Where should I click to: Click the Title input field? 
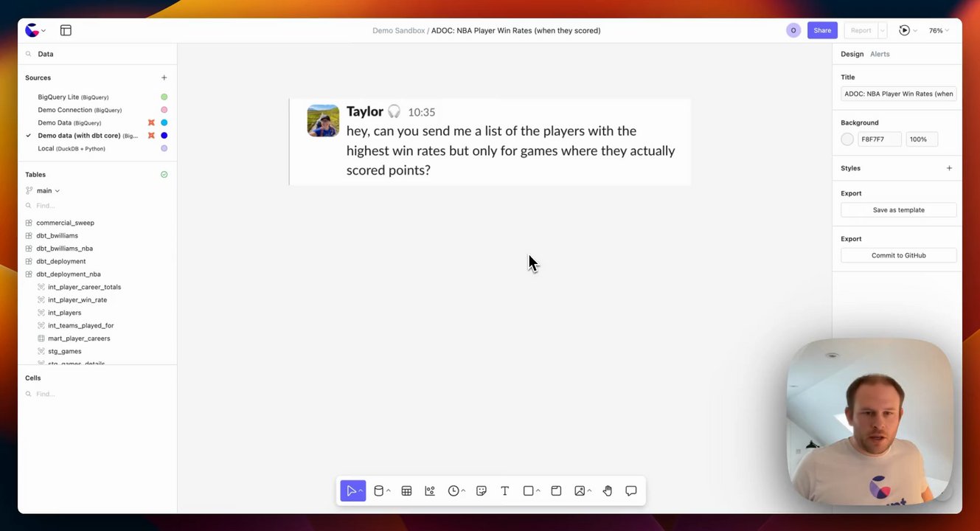point(898,94)
